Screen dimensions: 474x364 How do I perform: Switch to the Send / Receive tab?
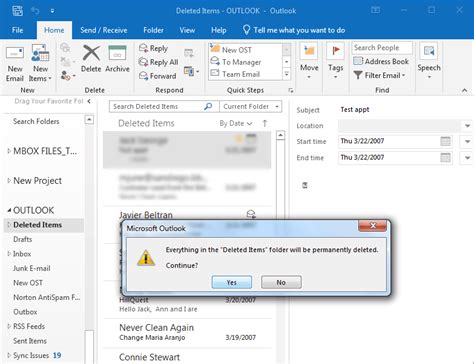pyautogui.click(x=104, y=30)
